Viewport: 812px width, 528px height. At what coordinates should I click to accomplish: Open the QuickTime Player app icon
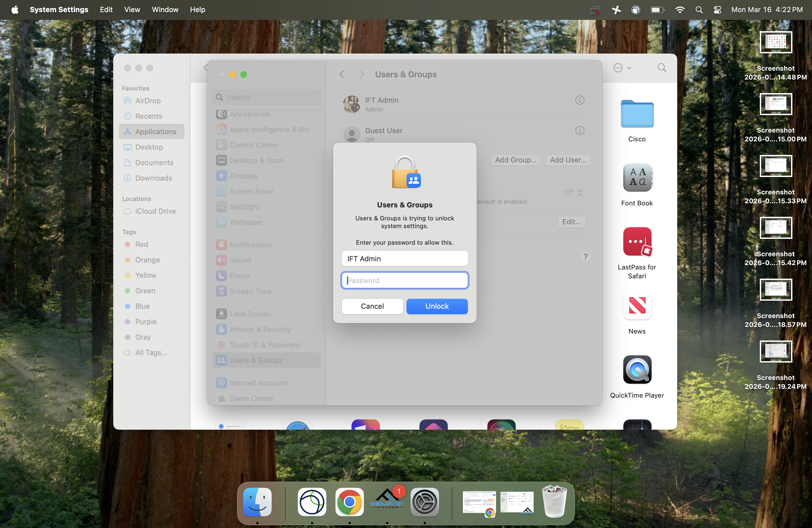point(637,370)
